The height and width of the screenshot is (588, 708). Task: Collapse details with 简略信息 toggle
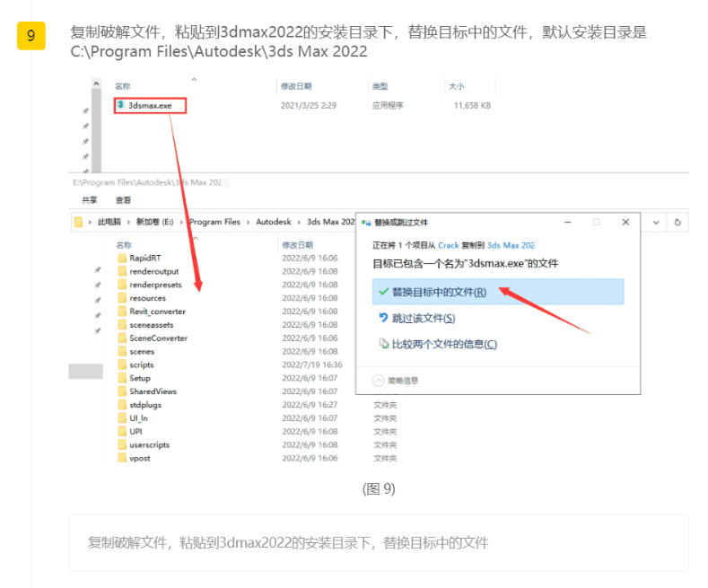(396, 381)
